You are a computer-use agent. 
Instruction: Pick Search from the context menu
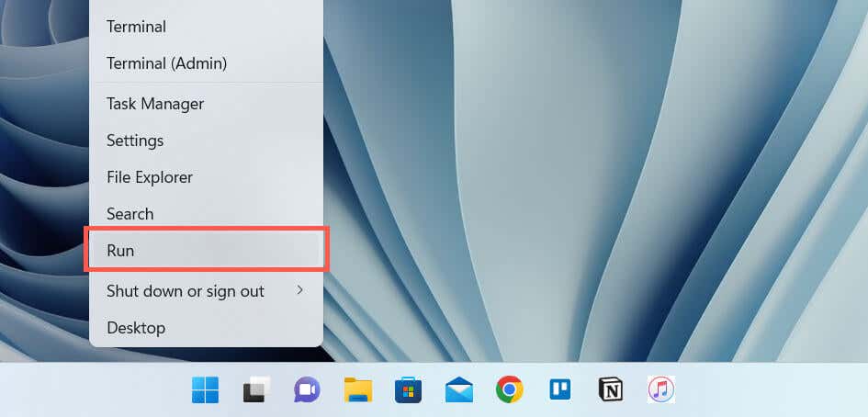pyautogui.click(x=130, y=214)
